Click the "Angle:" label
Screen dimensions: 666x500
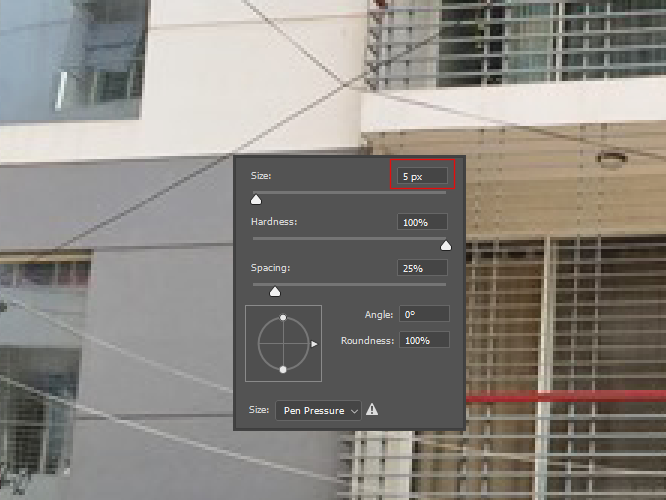click(x=379, y=315)
